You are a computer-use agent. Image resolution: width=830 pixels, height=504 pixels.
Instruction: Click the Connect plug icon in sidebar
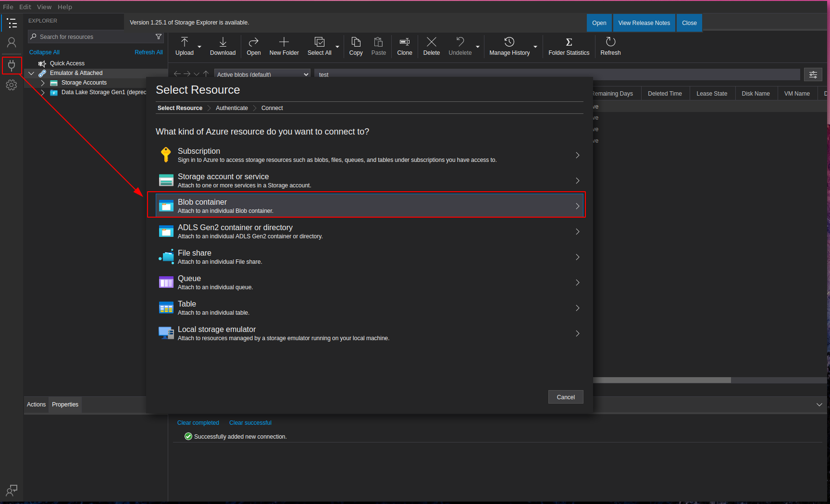coord(12,65)
